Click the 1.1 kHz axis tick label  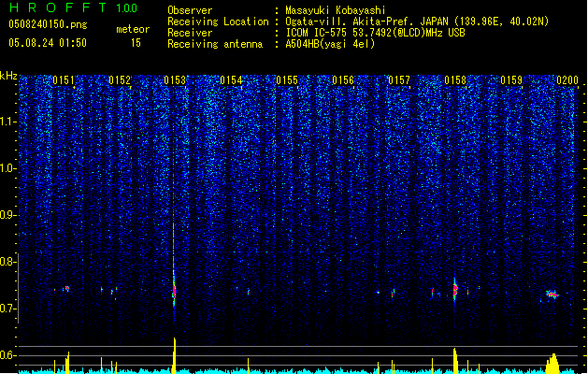tap(7, 122)
